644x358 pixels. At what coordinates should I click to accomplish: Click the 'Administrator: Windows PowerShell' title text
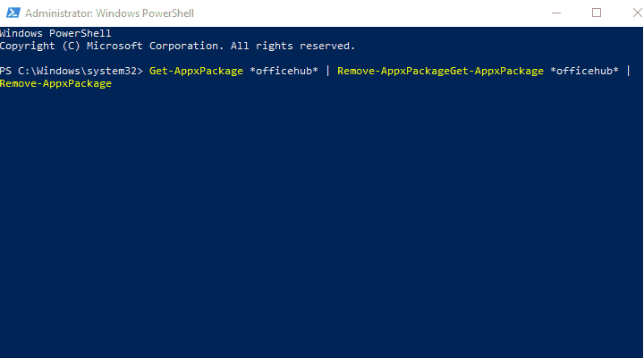(109, 13)
